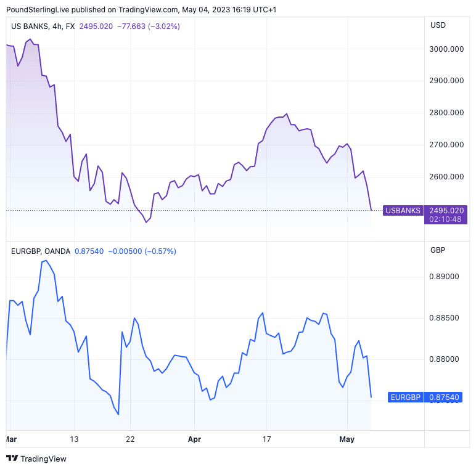This screenshot has width=476, height=469.
Task: Select the US BANKS, 4h, FX legend title
Action: [x=43, y=26]
